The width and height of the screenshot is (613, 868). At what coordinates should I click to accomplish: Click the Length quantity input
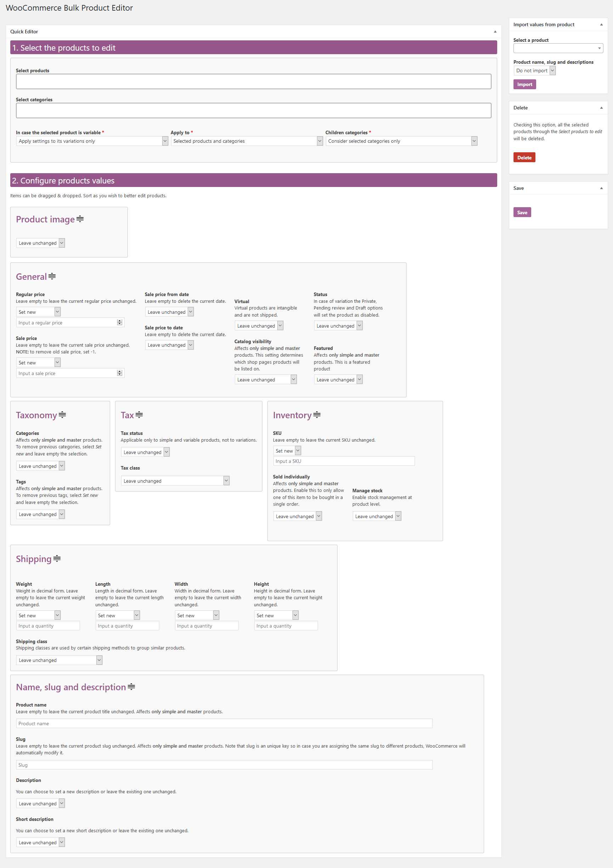127,626
